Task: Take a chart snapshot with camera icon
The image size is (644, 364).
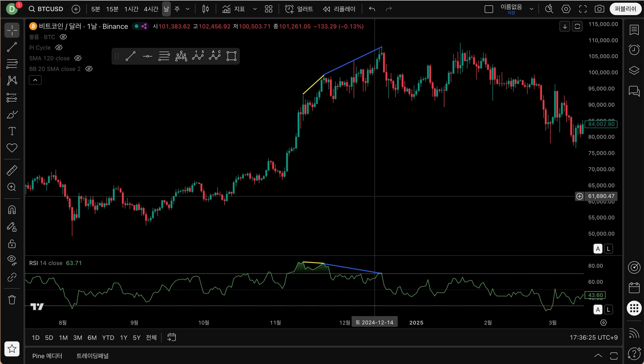Action: click(599, 9)
